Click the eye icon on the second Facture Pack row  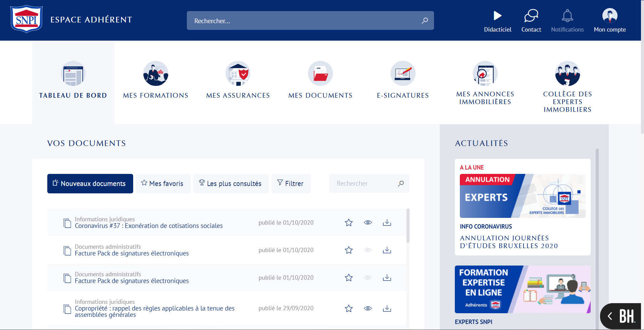pyautogui.click(x=368, y=278)
